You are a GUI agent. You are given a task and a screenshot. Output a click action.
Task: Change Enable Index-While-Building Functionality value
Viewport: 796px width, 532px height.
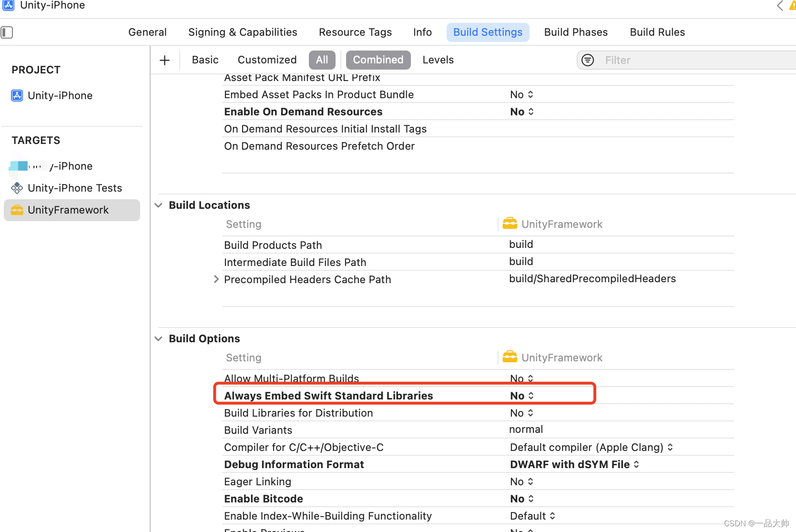(533, 516)
